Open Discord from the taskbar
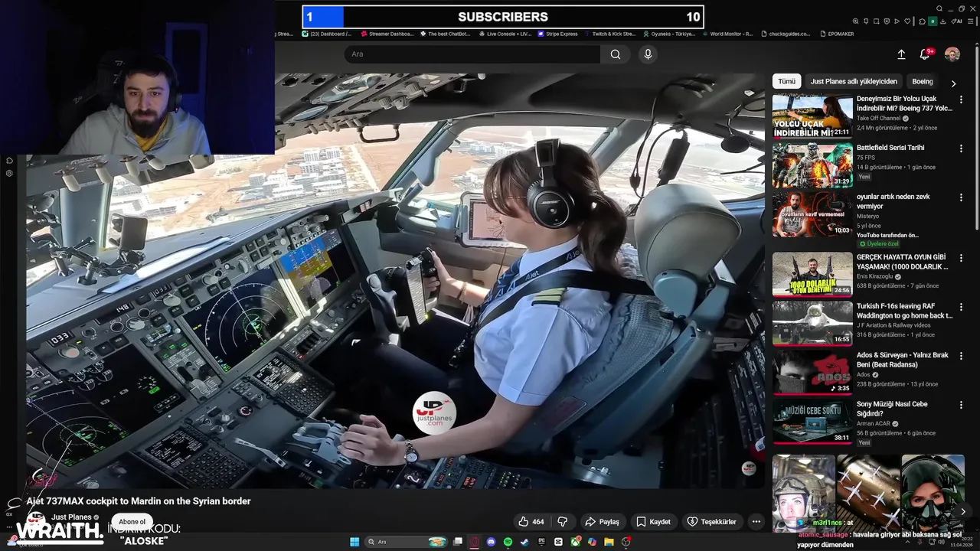Image resolution: width=980 pixels, height=551 pixels. pos(491,542)
